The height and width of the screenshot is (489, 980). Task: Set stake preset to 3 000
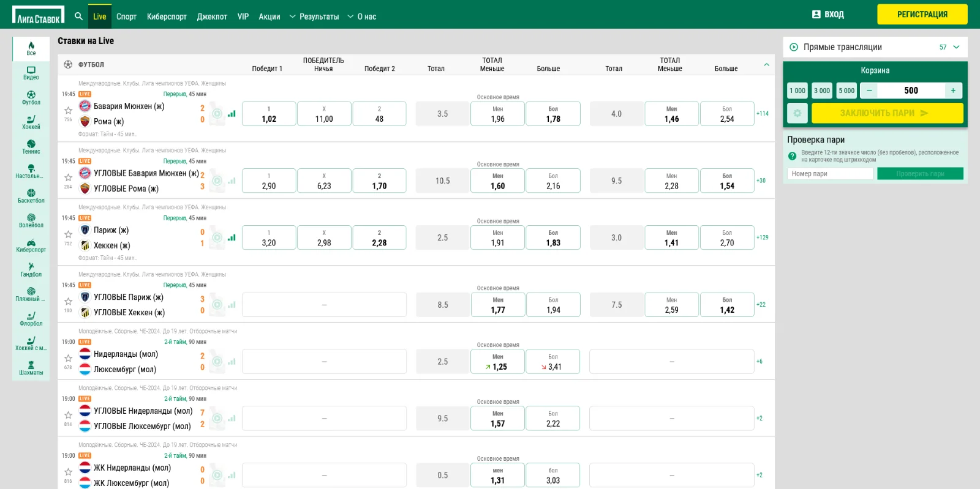coord(822,91)
